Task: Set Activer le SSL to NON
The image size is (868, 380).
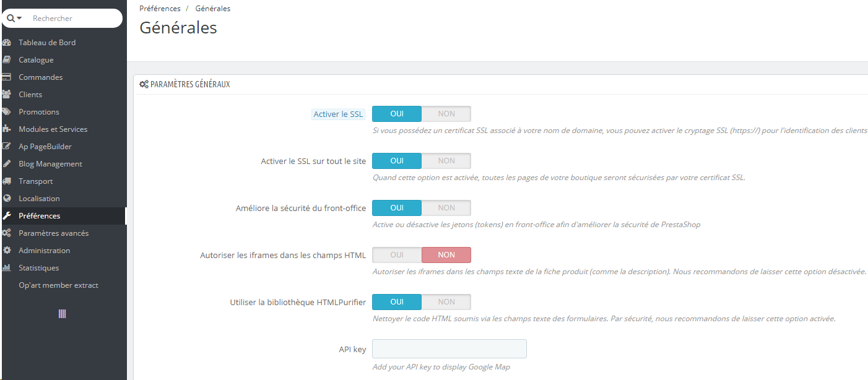Action: [446, 114]
